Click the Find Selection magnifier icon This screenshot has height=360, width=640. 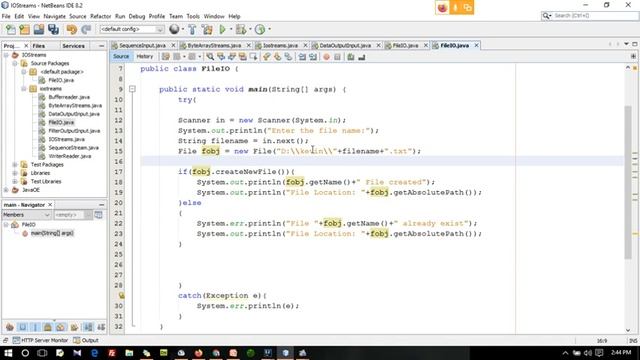coord(210,57)
